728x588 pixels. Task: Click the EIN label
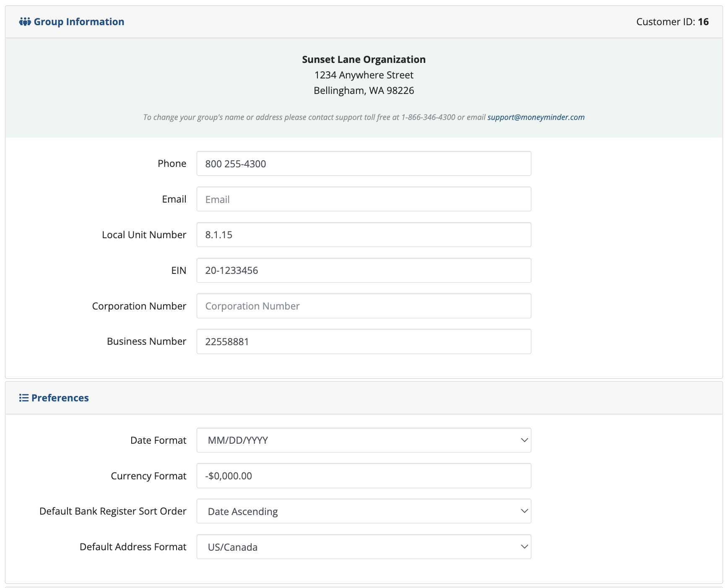pos(179,271)
